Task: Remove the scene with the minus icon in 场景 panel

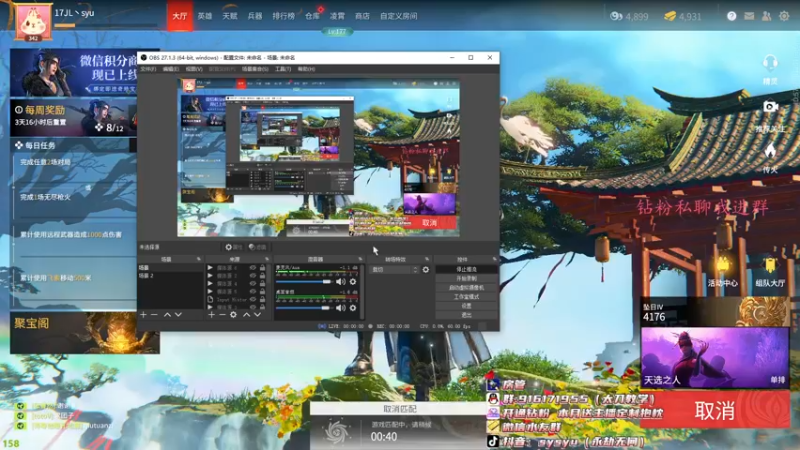Action: coord(154,315)
